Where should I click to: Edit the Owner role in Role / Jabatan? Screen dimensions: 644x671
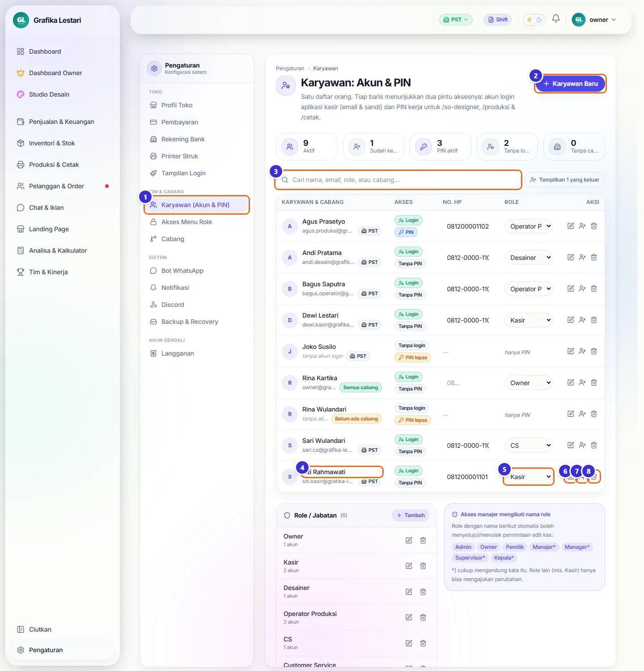tap(409, 540)
